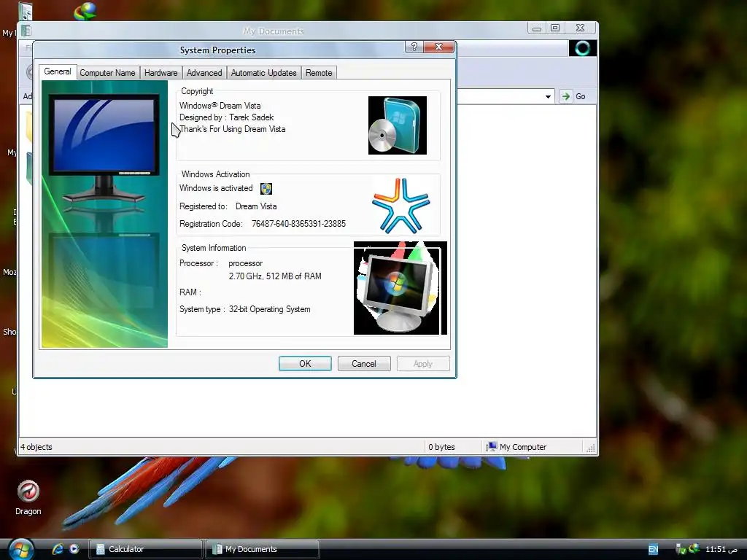
Task: Open the globe icon on the desktop top
Action: [85, 11]
